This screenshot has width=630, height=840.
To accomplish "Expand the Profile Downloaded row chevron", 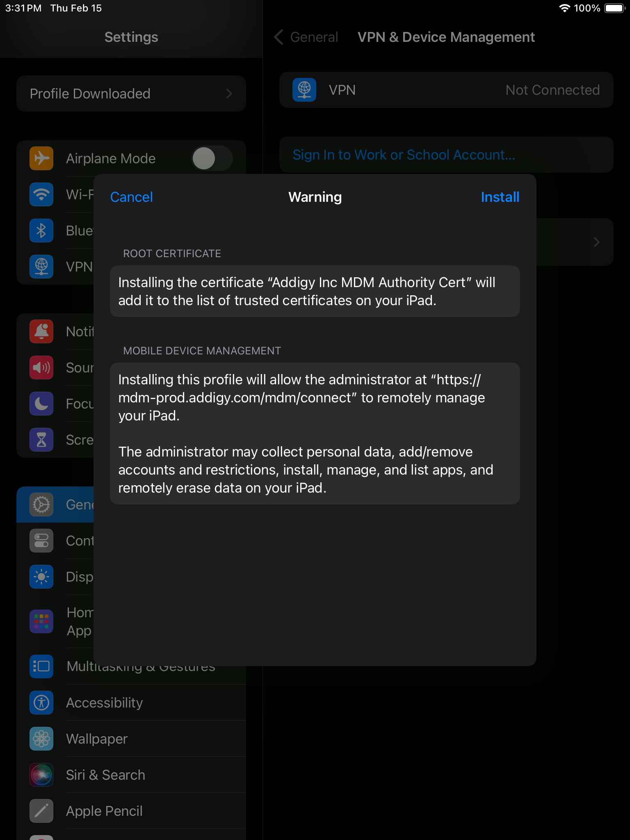I will click(x=229, y=94).
